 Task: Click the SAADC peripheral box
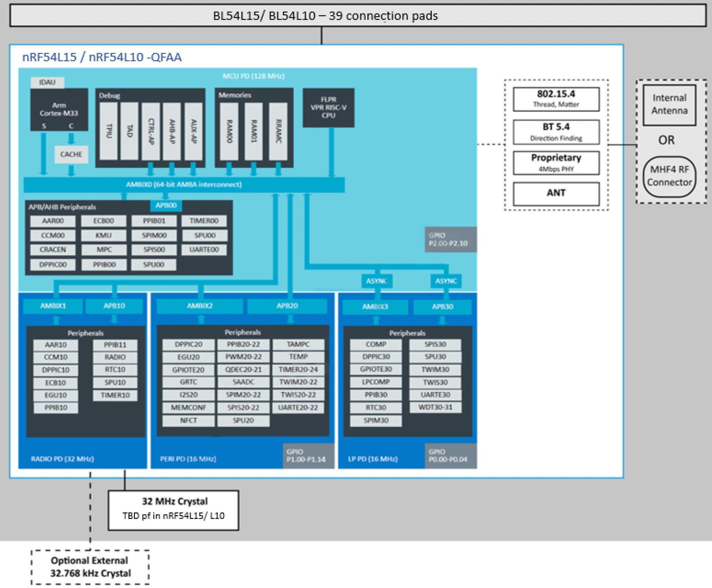pos(243,382)
